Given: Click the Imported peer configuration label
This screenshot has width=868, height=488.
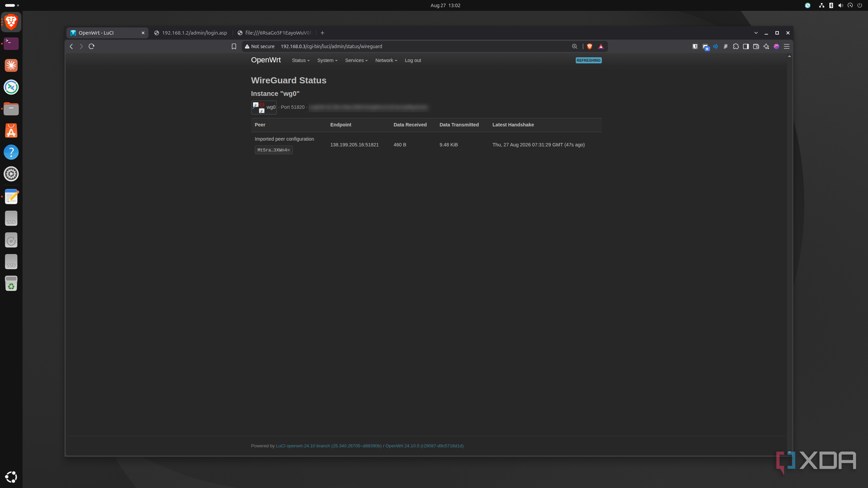Looking at the screenshot, I should pos(284,139).
